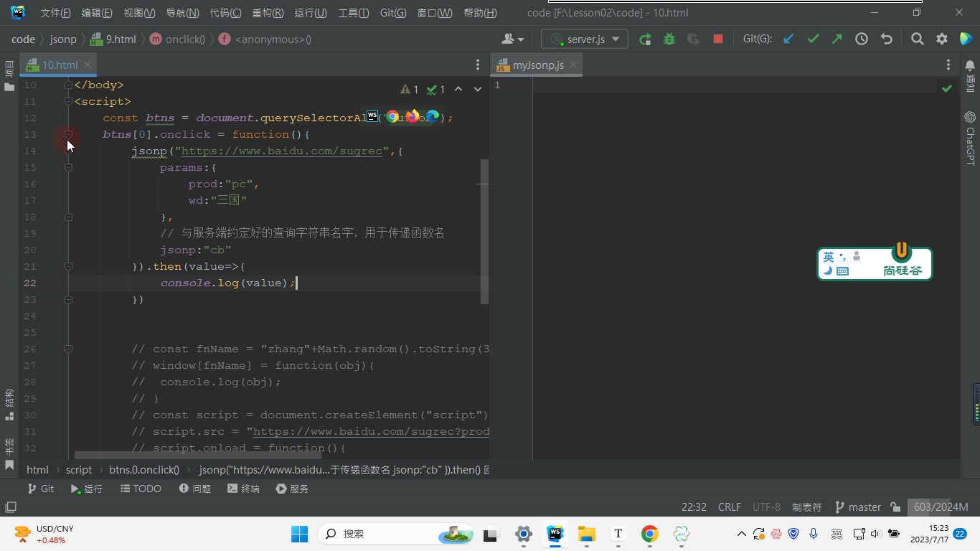Switch to the myJsonp.js tab

538,65
